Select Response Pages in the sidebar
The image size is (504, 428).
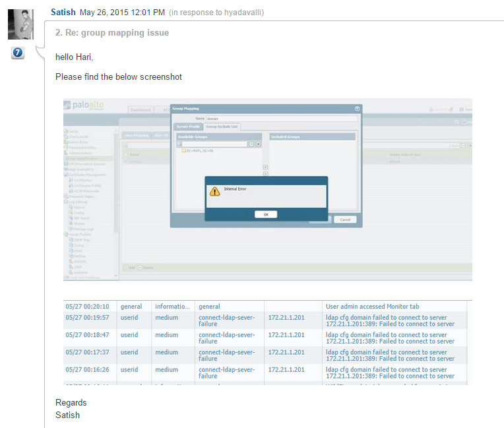pos(79,197)
